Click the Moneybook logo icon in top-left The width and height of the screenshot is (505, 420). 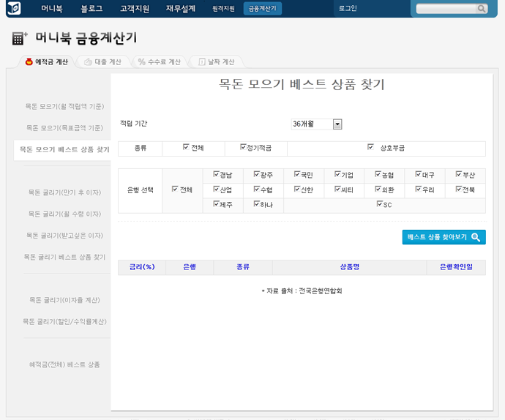click(14, 8)
